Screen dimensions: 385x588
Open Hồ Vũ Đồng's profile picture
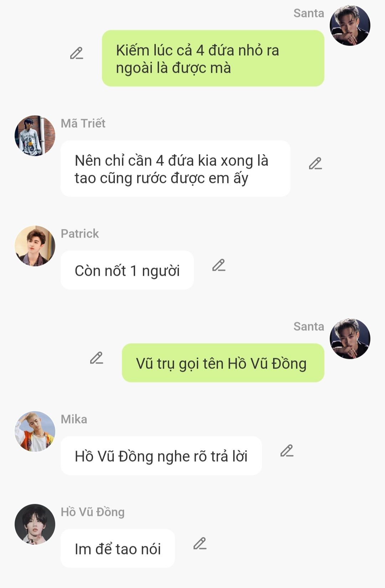pyautogui.click(x=35, y=524)
